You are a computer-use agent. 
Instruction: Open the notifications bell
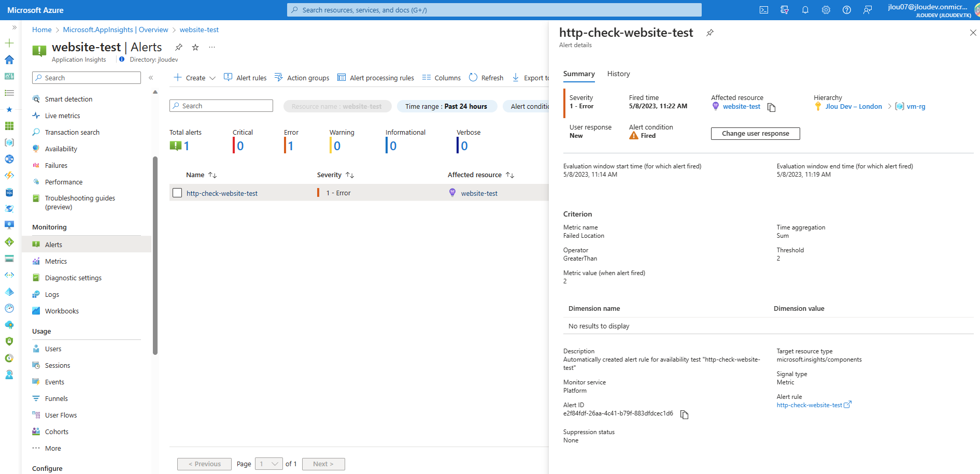click(805, 10)
